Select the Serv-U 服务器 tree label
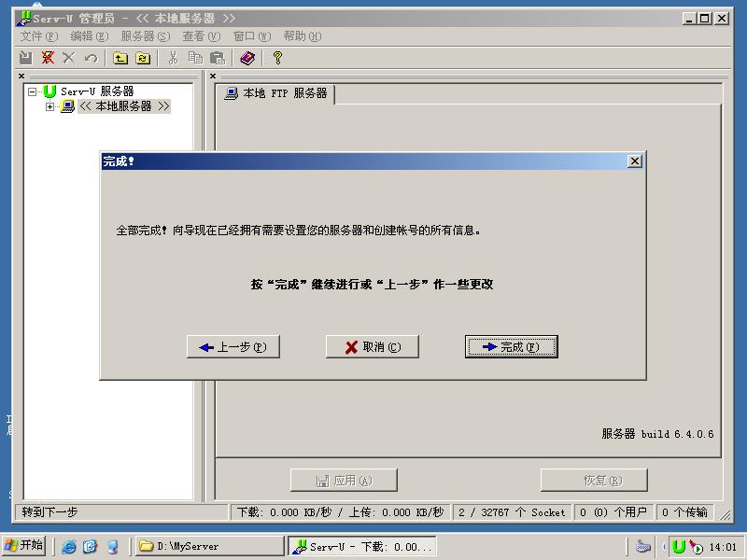The image size is (747, 560). pyautogui.click(x=97, y=91)
